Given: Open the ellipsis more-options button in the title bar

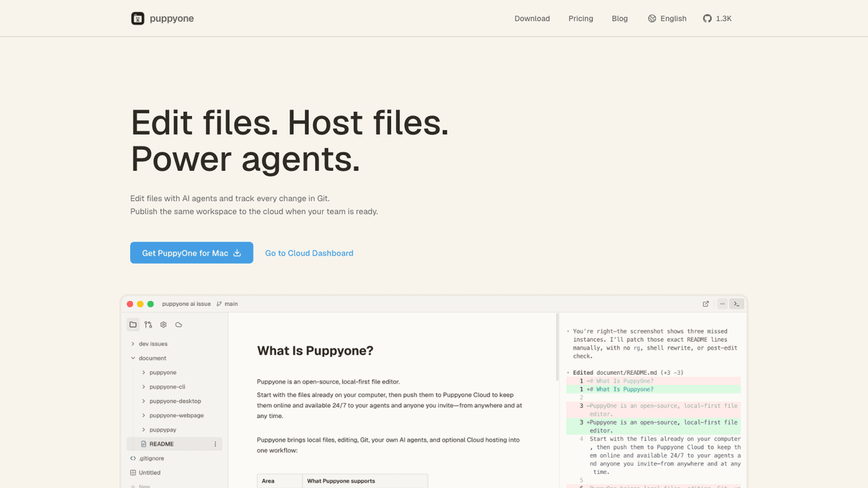Looking at the screenshot, I should 722,304.
